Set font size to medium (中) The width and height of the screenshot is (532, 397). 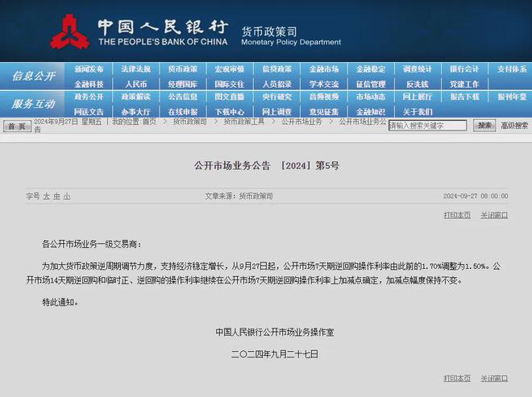point(56,196)
